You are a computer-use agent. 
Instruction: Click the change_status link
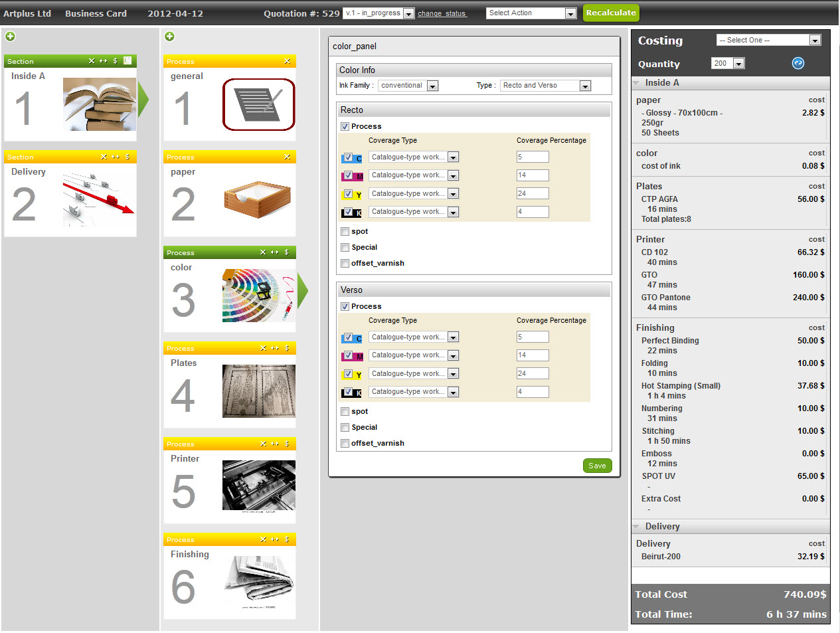[x=442, y=13]
